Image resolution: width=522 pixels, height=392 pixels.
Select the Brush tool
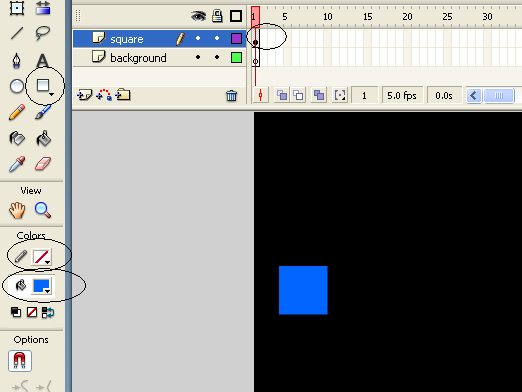(x=43, y=112)
